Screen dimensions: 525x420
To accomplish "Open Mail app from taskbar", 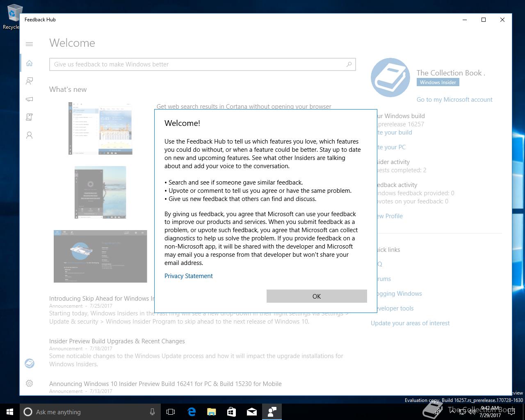I will point(252,412).
